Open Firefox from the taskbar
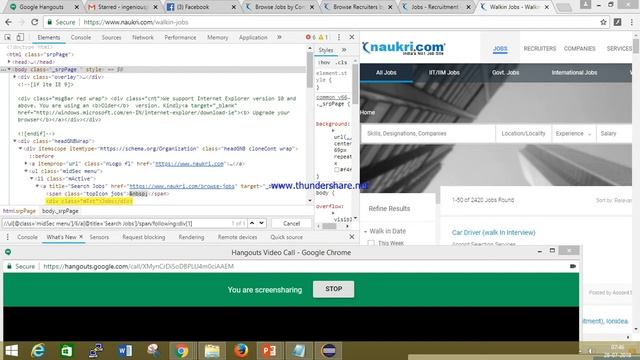This screenshot has height=360, width=640. click(241, 351)
